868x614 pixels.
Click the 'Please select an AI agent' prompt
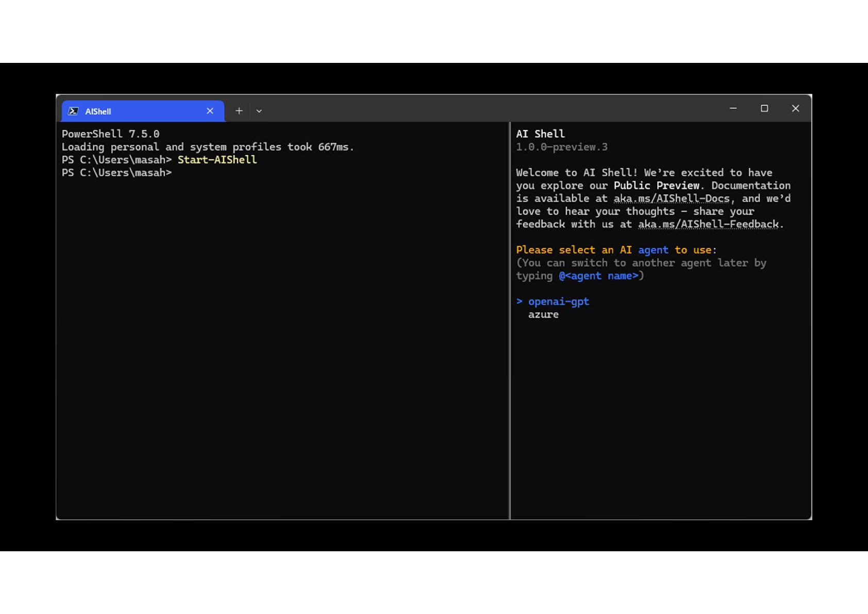tap(616, 250)
